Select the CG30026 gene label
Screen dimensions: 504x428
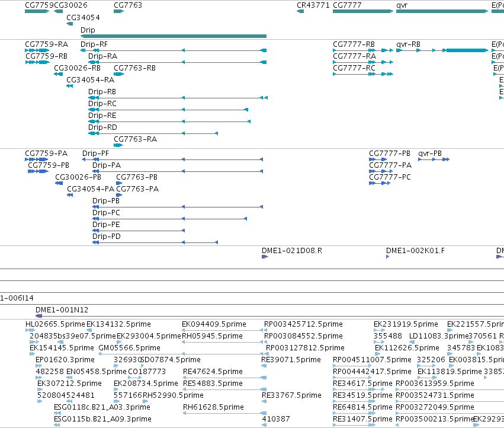[x=70, y=5]
